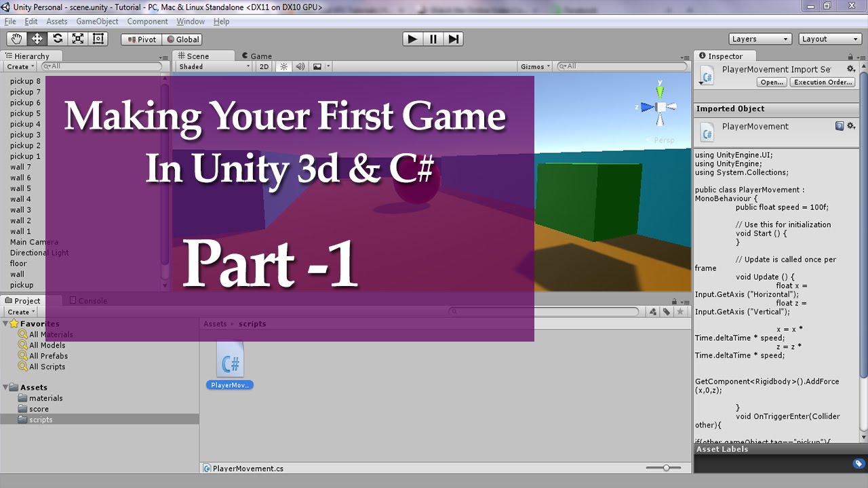868x488 pixels.
Task: Select All Prefabs favorite
Action: [x=48, y=356]
